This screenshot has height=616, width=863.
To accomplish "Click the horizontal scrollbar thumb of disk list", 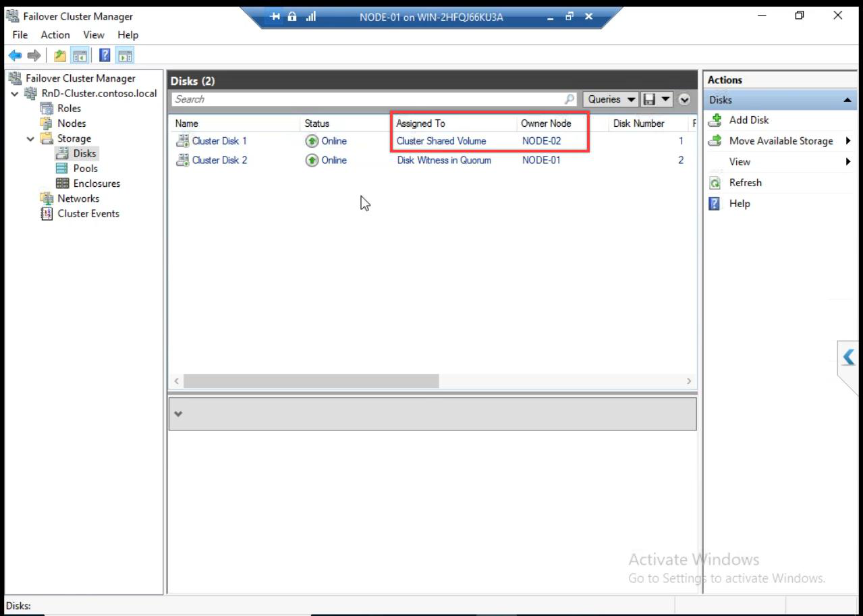I will (311, 381).
